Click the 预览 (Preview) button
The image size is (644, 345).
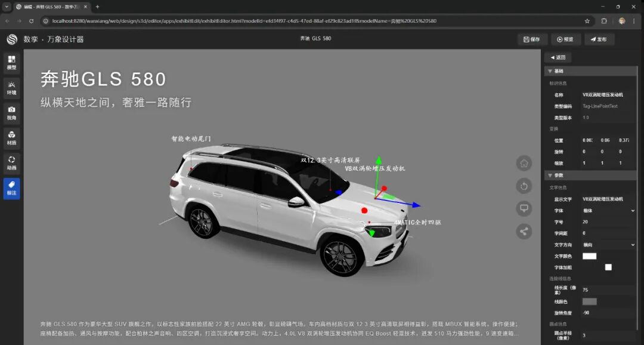[x=565, y=39]
